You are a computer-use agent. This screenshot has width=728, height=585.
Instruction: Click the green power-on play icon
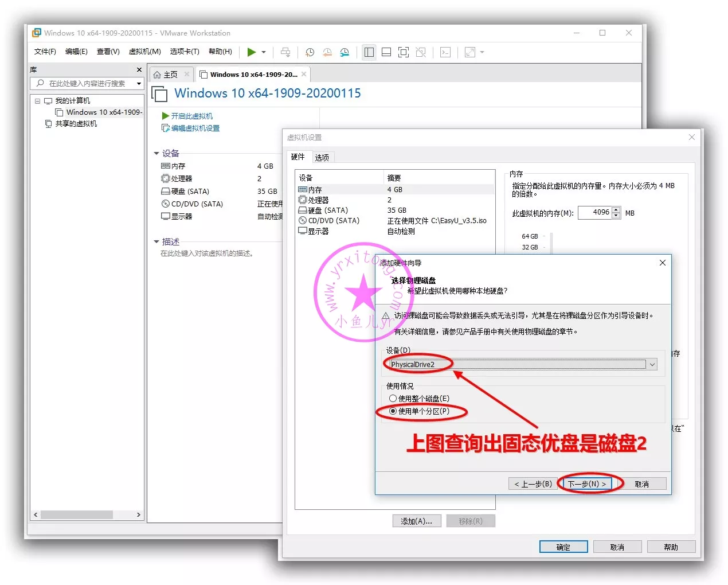pos(251,52)
